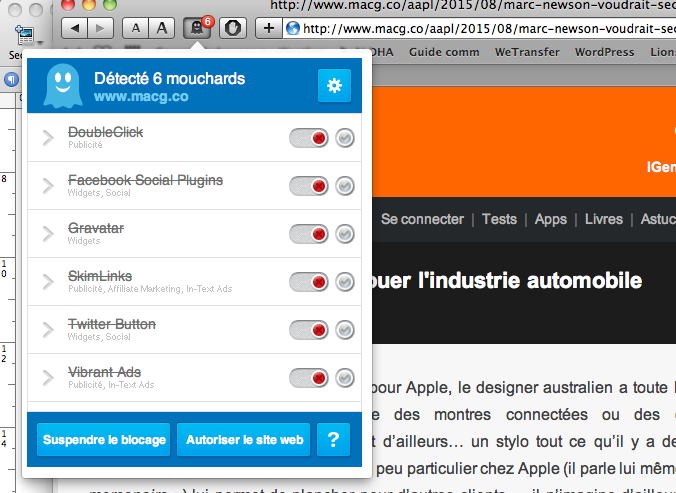Image resolution: width=676 pixels, height=493 pixels.
Task: Expand the DoubleClick tracker row
Action: [48, 138]
